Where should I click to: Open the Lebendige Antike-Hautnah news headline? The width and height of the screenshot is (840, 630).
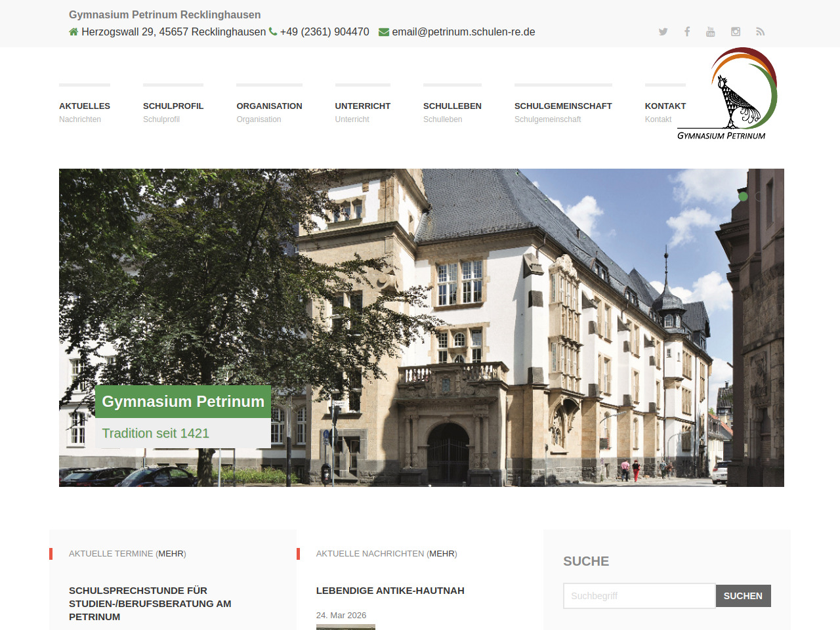390,591
